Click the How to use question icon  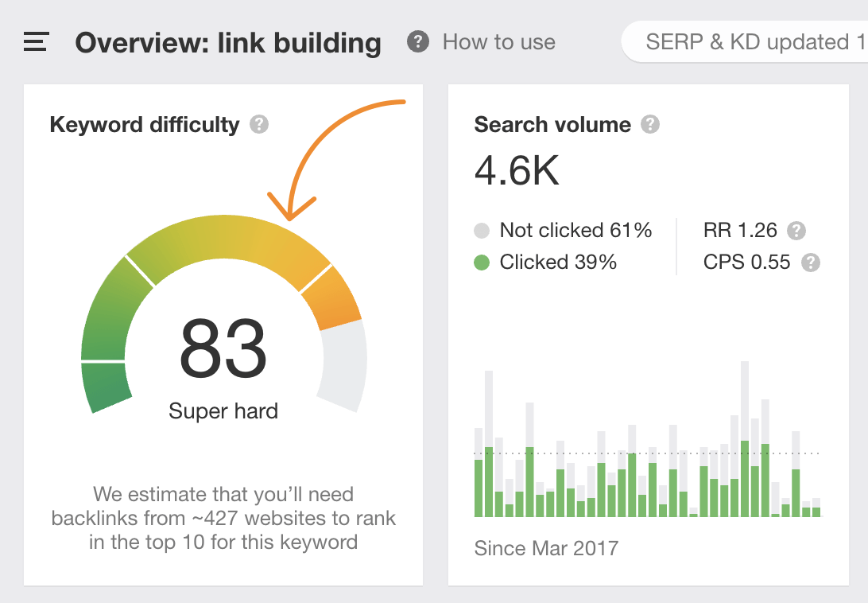(418, 42)
